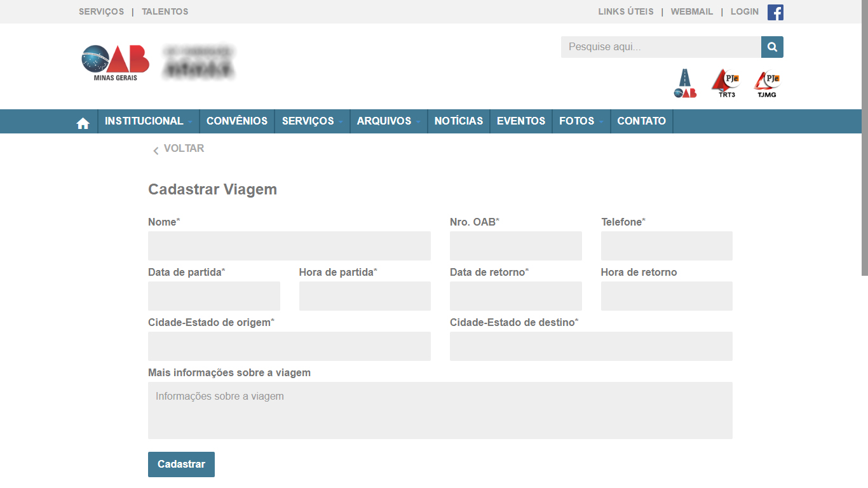Expand the Serviços navigation dropdown
Screen dimensions: 868x488
(x=312, y=121)
